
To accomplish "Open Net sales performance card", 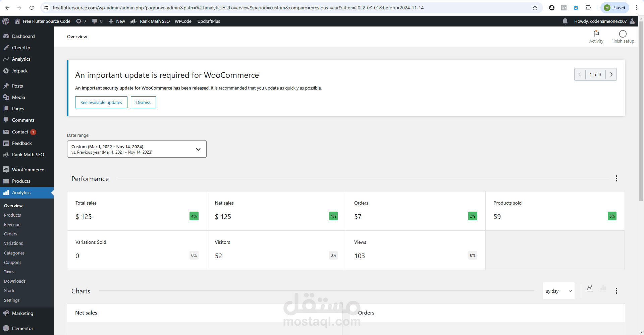I will tap(276, 211).
